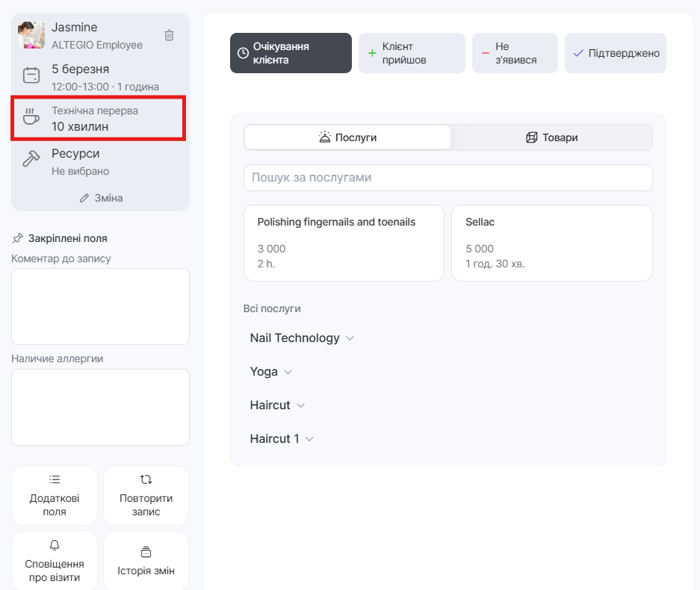
Task: Mark the appointment as Підтверджено
Action: click(x=615, y=53)
